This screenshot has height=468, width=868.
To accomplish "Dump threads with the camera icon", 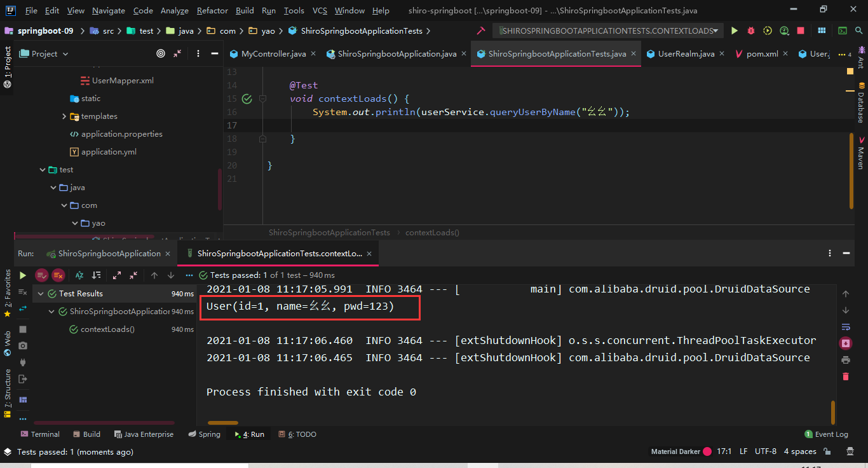I will pyautogui.click(x=23, y=345).
